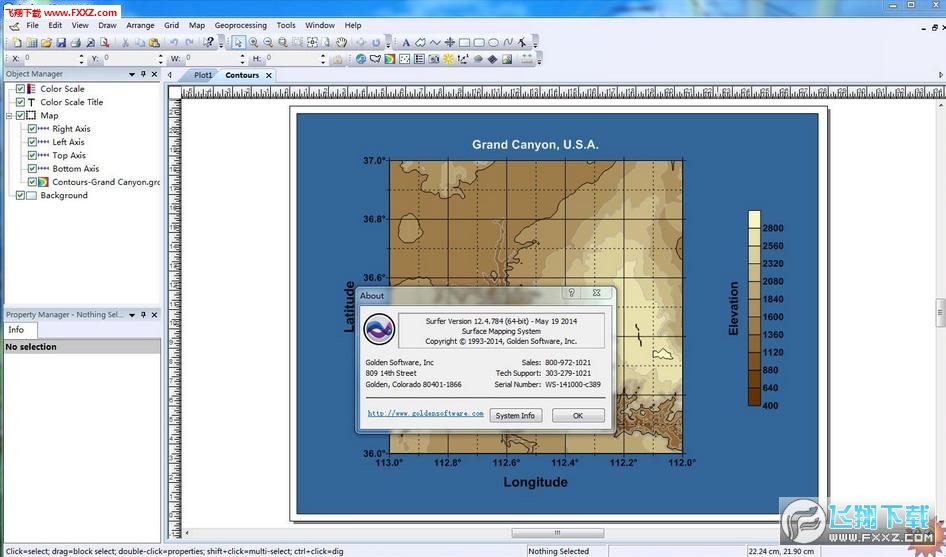Image resolution: width=946 pixels, height=557 pixels.
Task: Click the Open folder icon
Action: (x=46, y=43)
